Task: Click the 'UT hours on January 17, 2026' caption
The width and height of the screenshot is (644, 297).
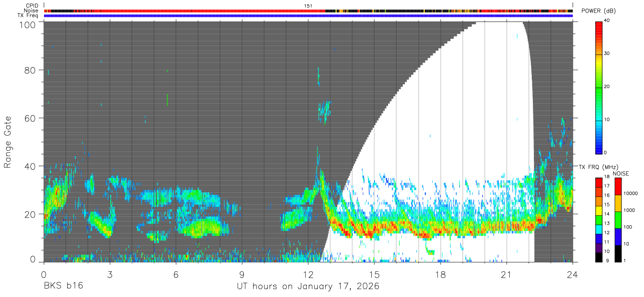Action: [x=308, y=287]
